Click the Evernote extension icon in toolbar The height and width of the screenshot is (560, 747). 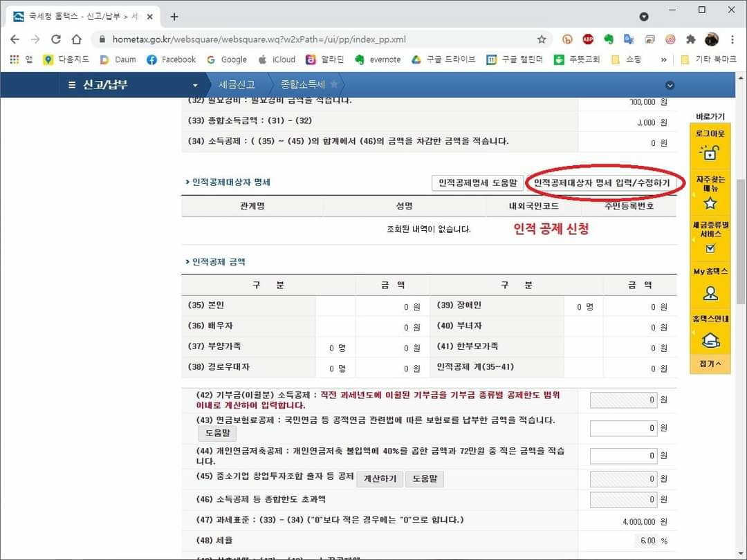click(x=609, y=39)
